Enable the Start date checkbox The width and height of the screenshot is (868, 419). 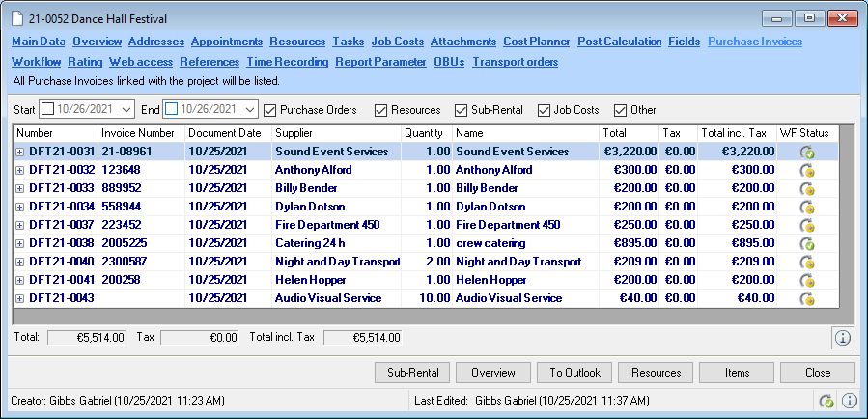coord(47,110)
